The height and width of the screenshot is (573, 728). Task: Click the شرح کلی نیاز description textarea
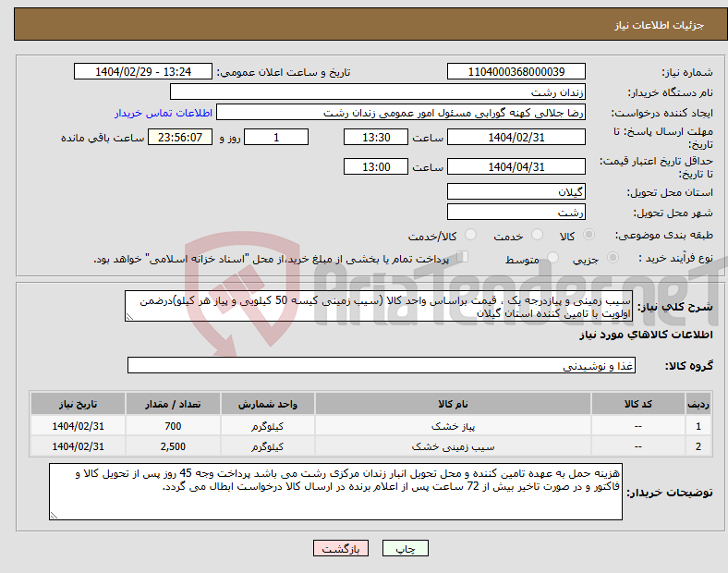pos(379,307)
